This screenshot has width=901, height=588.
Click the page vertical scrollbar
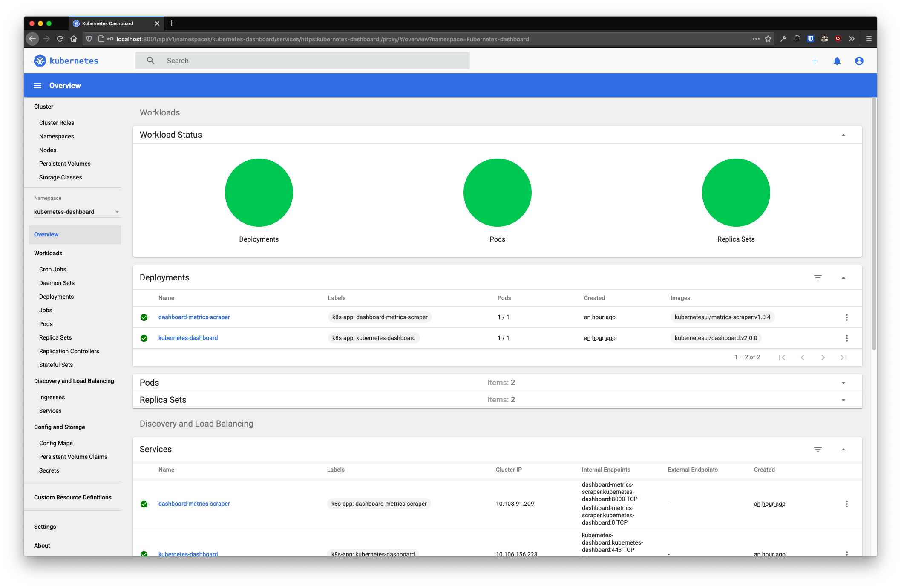point(874,224)
